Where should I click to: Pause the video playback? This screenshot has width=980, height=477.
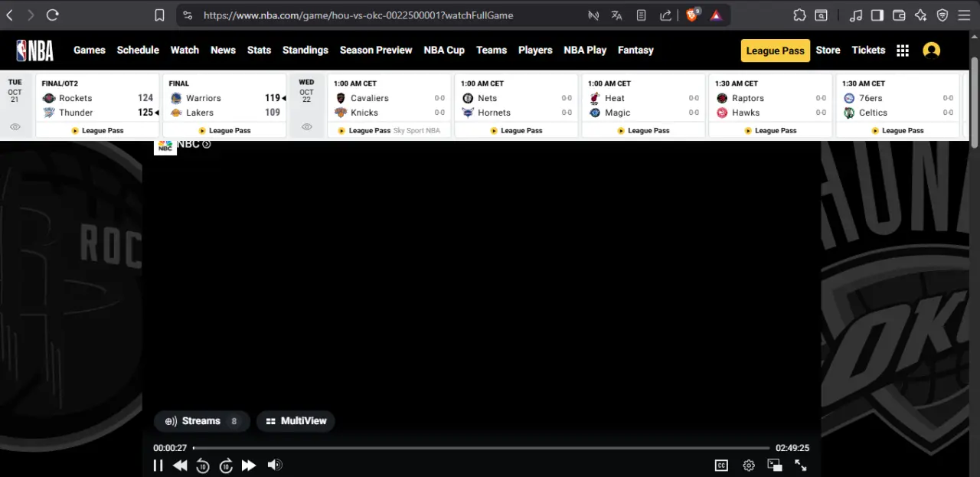click(158, 465)
